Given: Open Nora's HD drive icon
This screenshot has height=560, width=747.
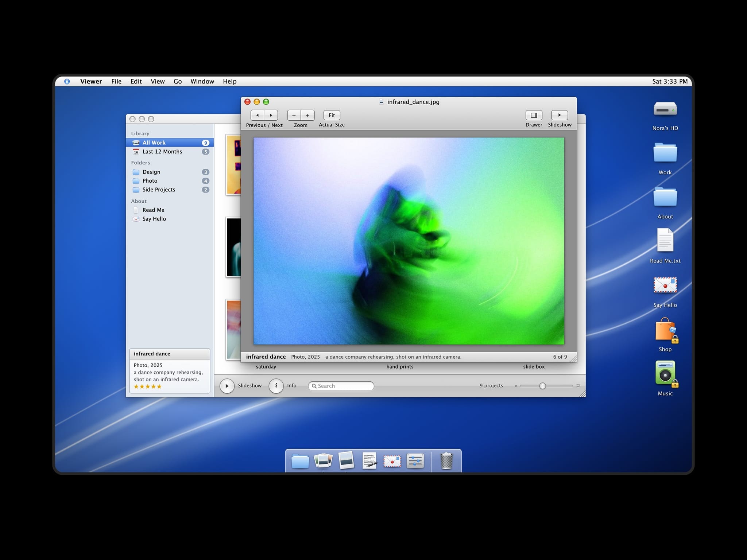Looking at the screenshot, I should click(x=665, y=110).
